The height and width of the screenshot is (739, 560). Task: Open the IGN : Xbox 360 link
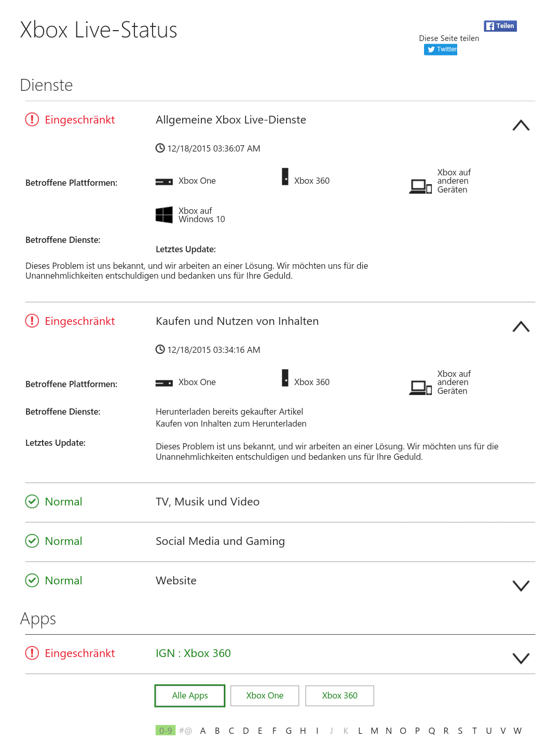(x=193, y=653)
